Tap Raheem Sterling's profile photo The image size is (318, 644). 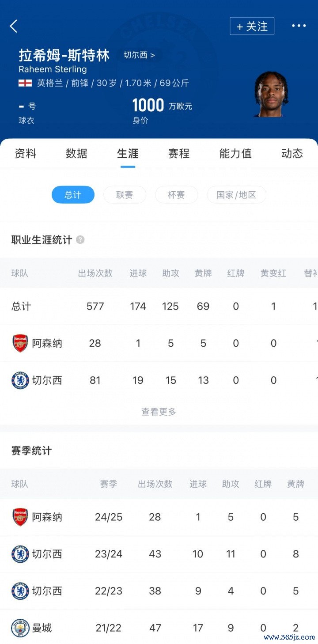[271, 94]
